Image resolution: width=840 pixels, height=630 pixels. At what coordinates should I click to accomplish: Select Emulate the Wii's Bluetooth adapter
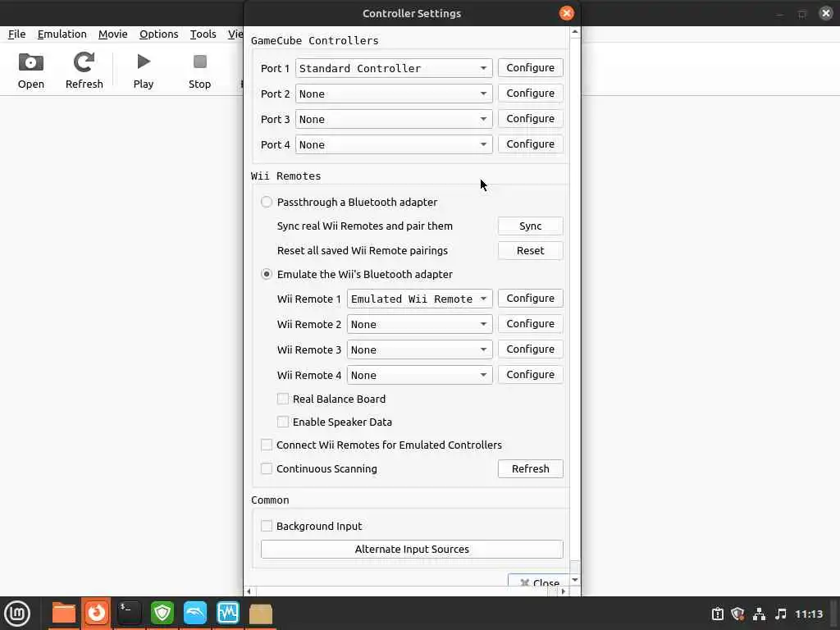[x=267, y=274]
